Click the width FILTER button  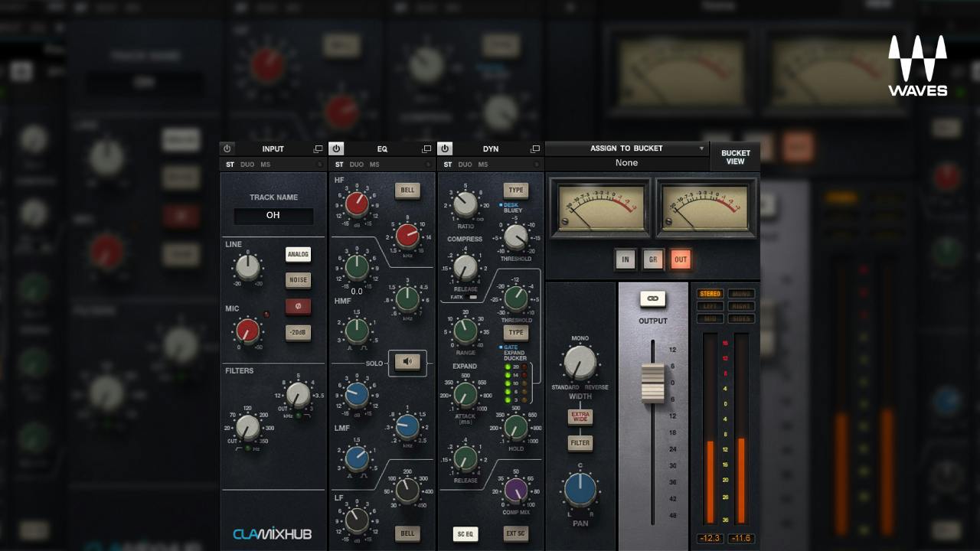pyautogui.click(x=580, y=443)
